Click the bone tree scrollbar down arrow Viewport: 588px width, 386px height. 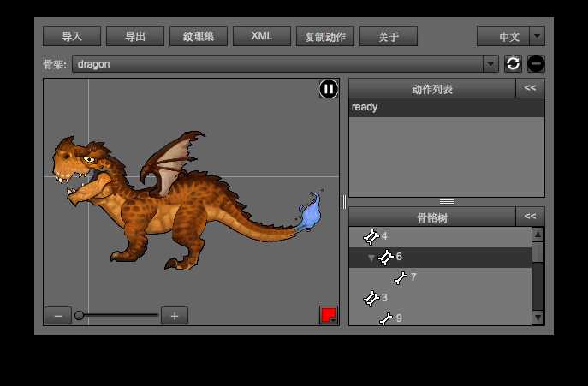(x=538, y=318)
